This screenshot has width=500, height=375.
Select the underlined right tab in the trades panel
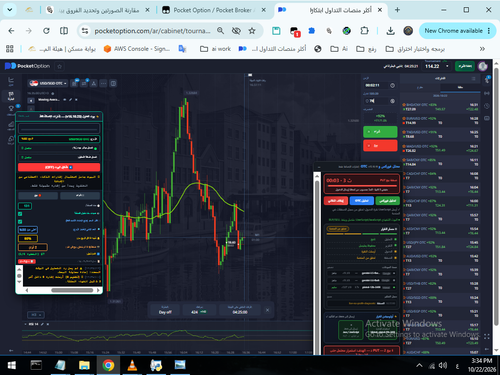(460, 88)
